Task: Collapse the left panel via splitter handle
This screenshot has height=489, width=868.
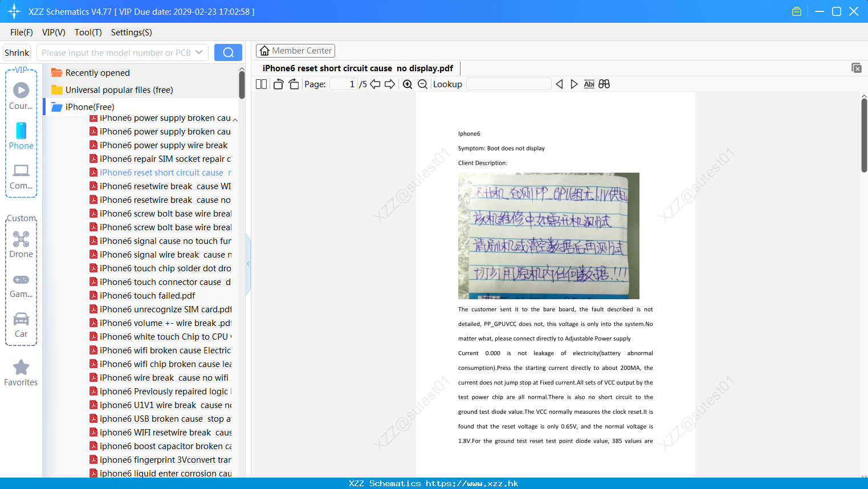Action: pyautogui.click(x=248, y=264)
